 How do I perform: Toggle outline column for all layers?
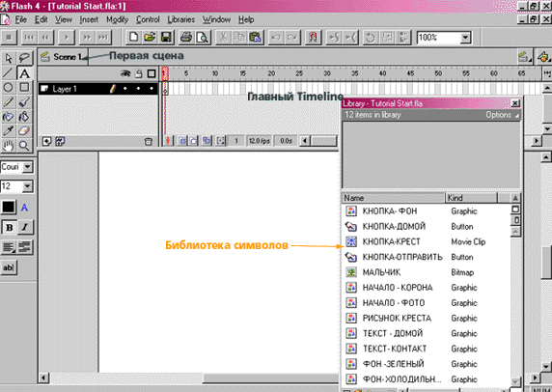pyautogui.click(x=152, y=73)
